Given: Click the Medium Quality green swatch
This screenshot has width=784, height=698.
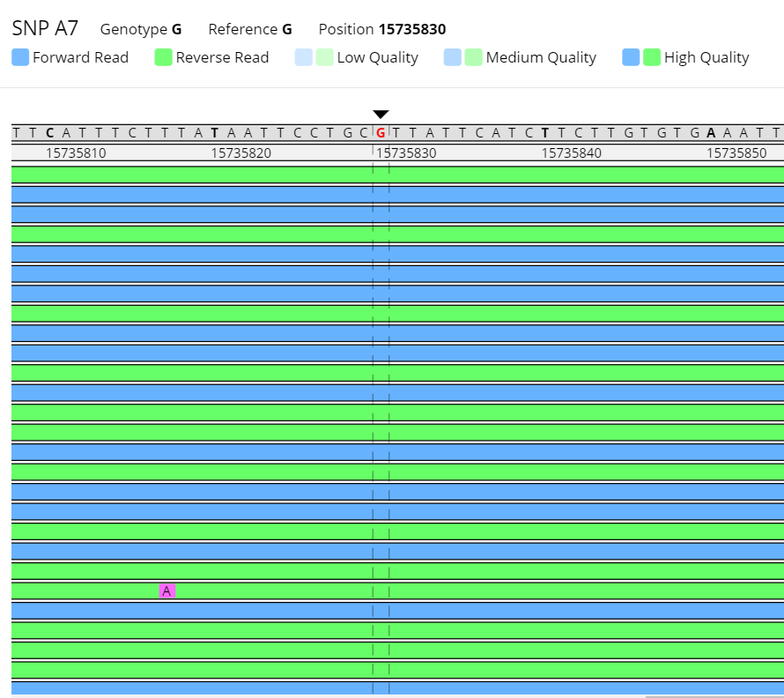Looking at the screenshot, I should click(x=474, y=57).
